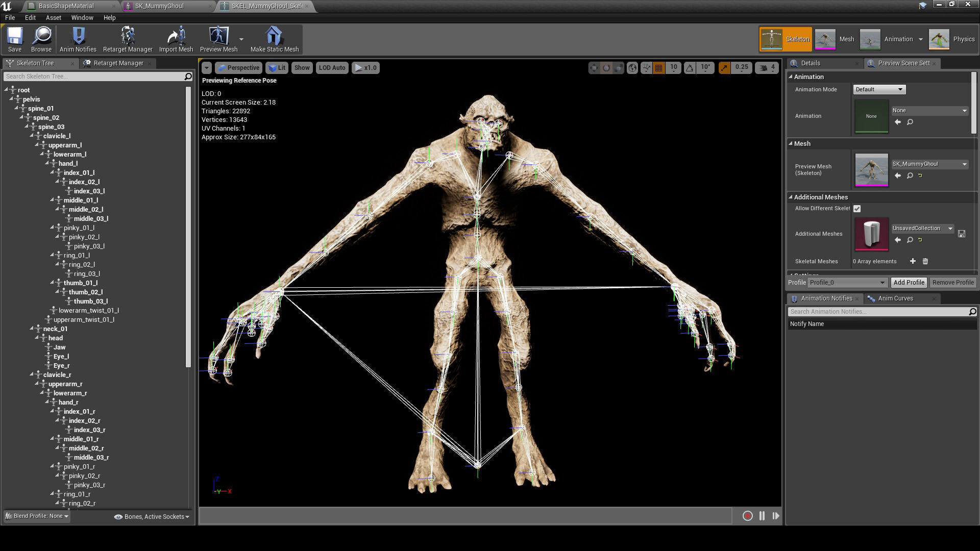Add element to Skeletal Meshes array
This screenshot has height=551, width=980.
(x=913, y=261)
